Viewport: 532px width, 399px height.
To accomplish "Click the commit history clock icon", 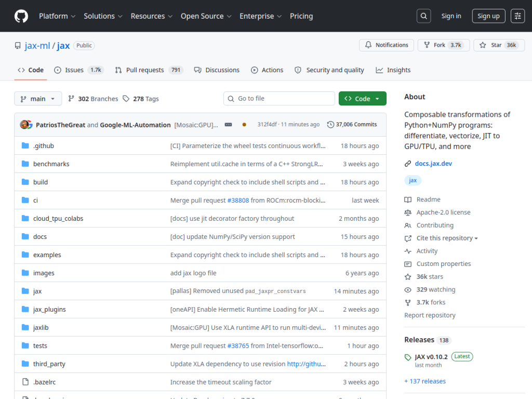I will [330, 125].
